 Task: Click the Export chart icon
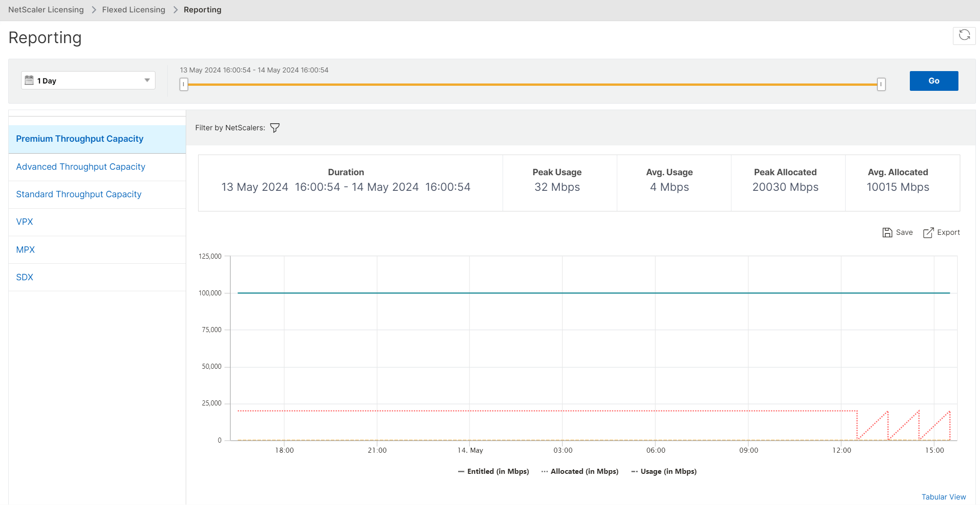pyautogui.click(x=928, y=233)
